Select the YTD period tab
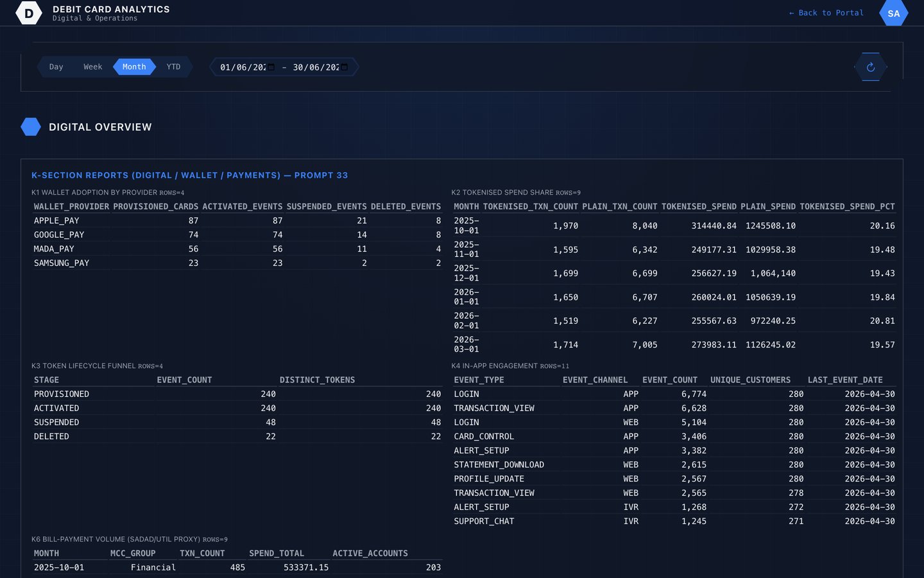 click(x=173, y=67)
